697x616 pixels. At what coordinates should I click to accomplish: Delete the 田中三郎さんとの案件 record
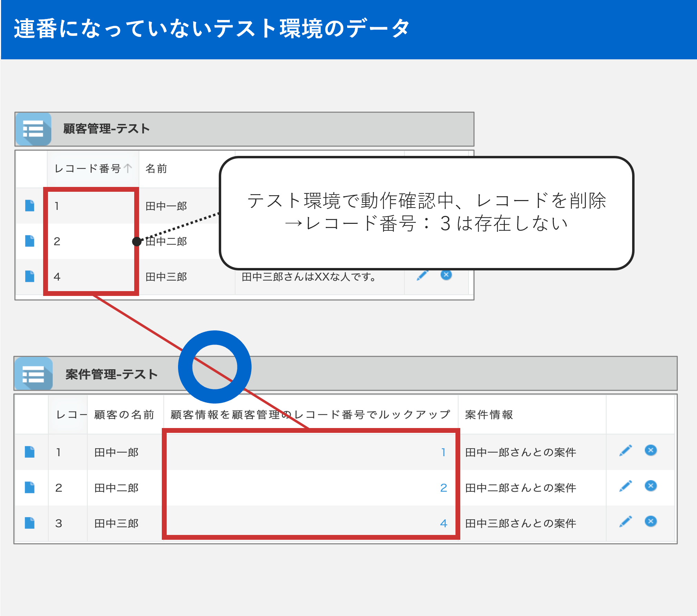(x=651, y=521)
